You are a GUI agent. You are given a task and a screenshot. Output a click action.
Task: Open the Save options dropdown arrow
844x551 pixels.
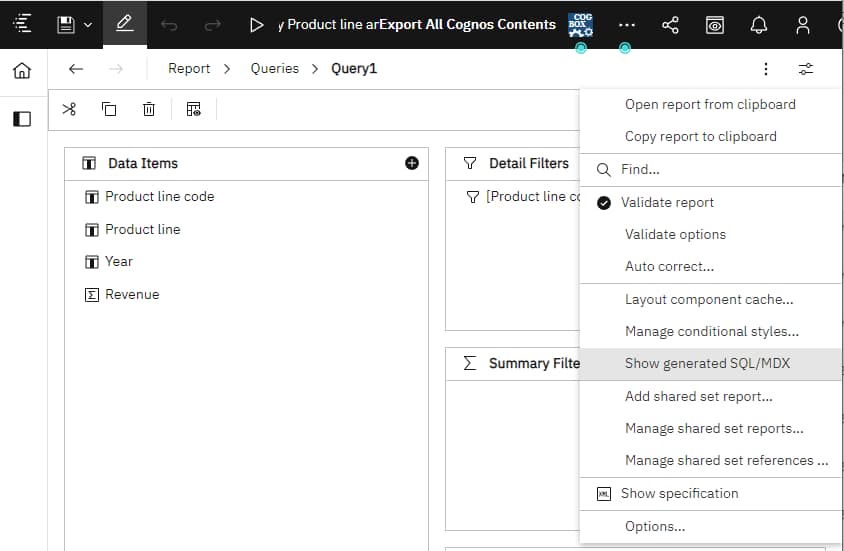point(88,25)
